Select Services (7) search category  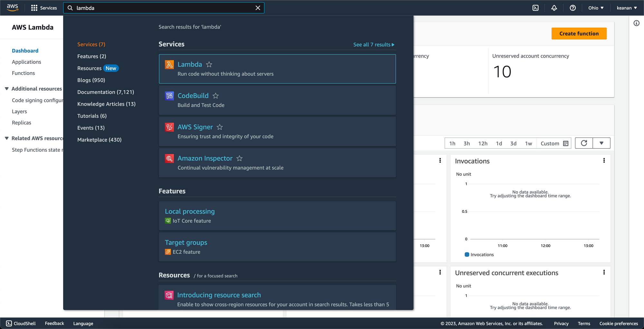pos(91,44)
